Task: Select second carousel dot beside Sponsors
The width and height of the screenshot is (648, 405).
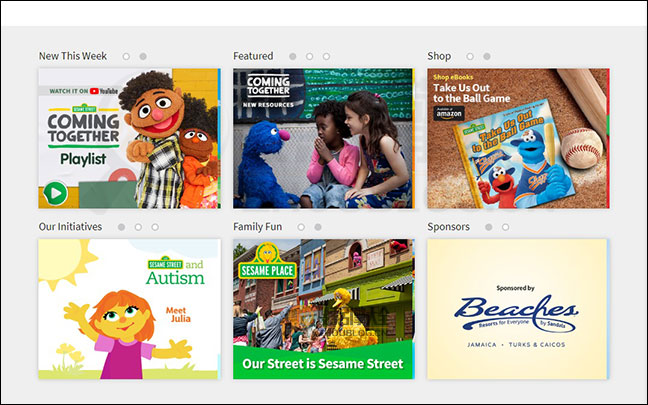Action: click(505, 227)
